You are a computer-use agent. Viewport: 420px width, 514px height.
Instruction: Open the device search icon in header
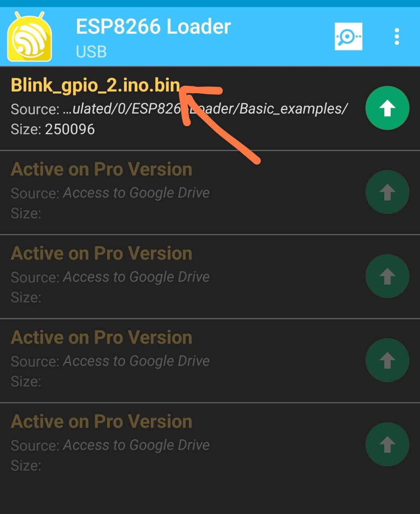(349, 37)
